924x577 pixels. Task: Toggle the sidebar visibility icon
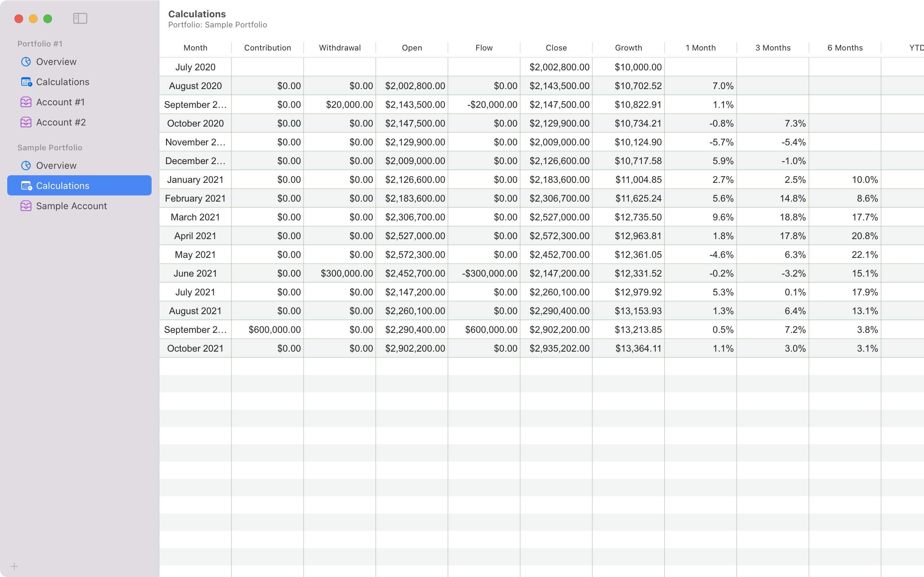point(80,18)
